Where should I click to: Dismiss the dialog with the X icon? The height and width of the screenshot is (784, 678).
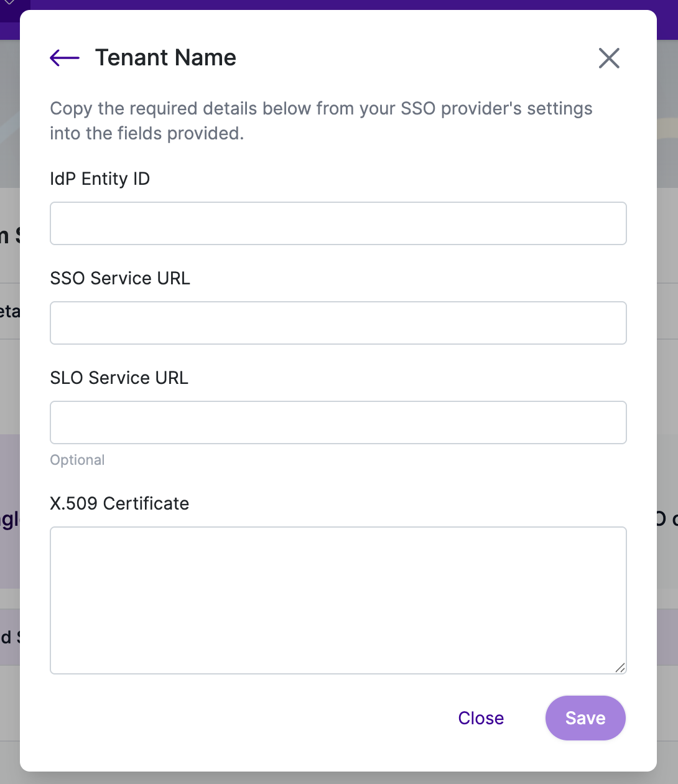[x=609, y=58]
